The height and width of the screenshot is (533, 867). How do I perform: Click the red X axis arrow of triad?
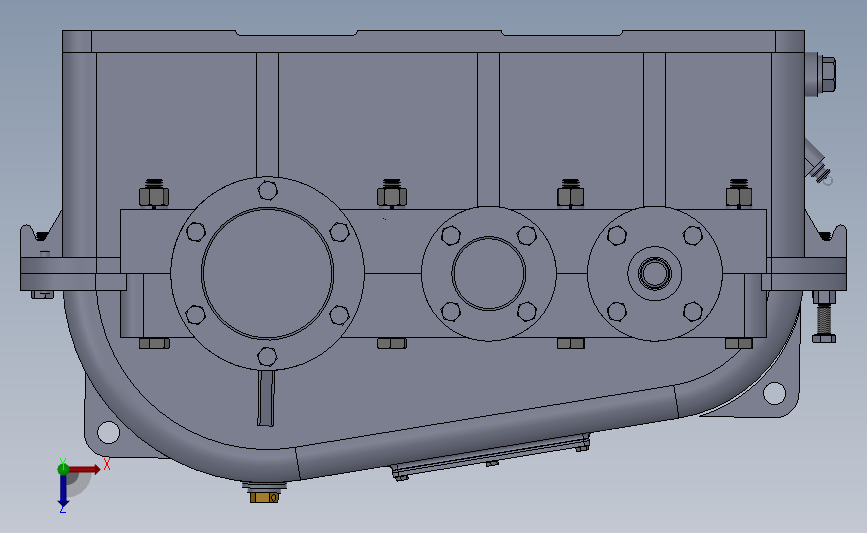84,469
